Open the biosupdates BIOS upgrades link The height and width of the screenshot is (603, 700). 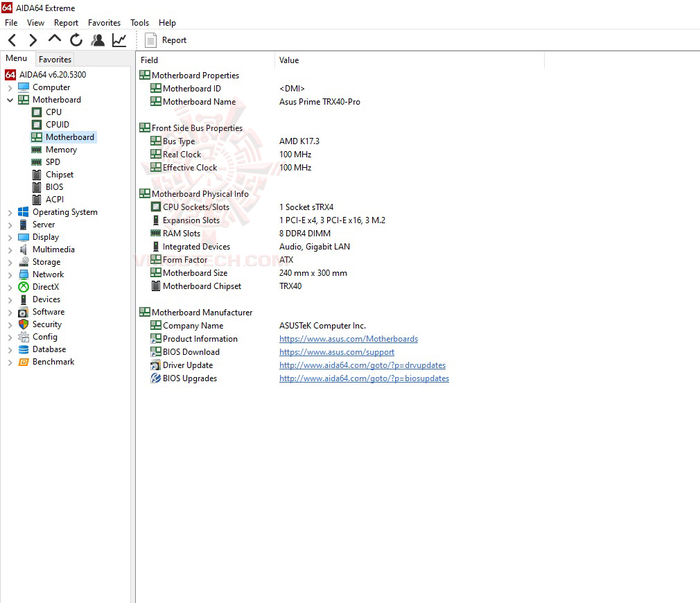tap(365, 378)
